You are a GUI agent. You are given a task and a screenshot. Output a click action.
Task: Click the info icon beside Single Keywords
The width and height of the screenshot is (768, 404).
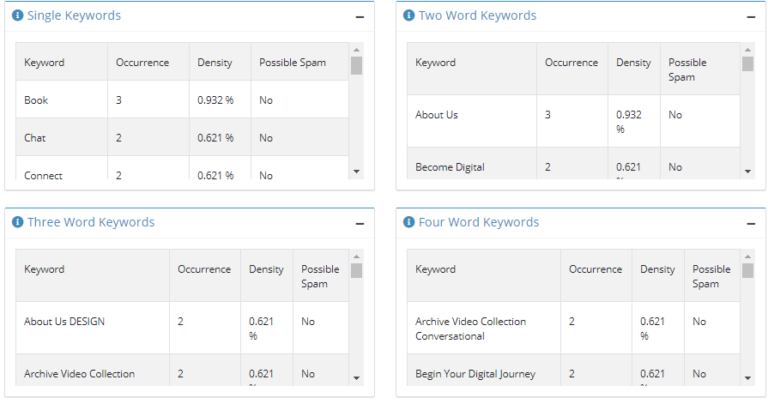click(17, 16)
